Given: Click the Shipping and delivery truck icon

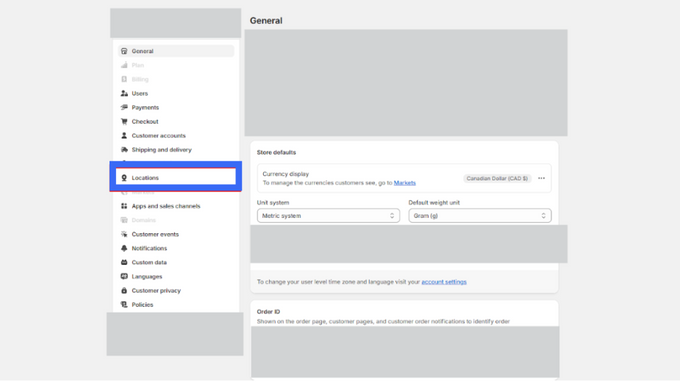Looking at the screenshot, I should coord(124,150).
